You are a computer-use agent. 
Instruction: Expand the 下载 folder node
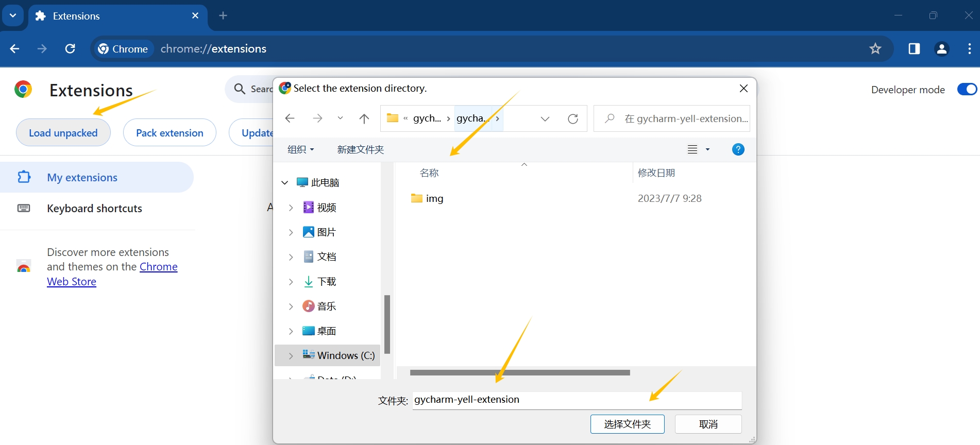pos(291,282)
